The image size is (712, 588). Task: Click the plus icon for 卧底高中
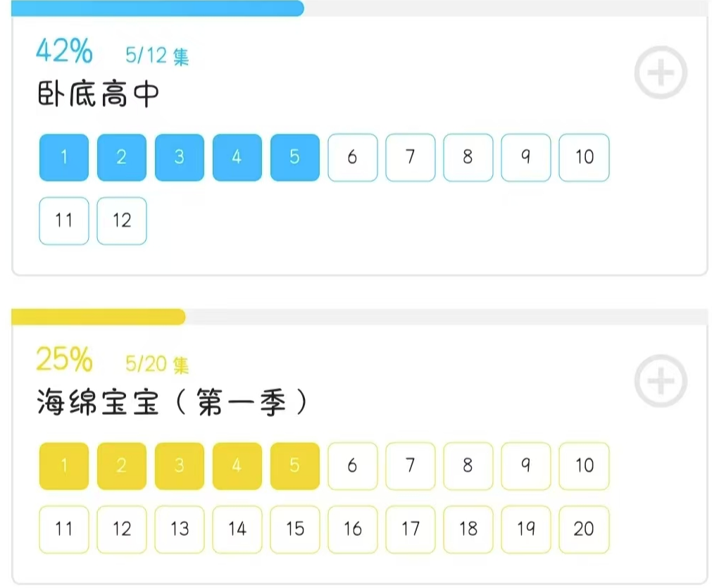[660, 73]
